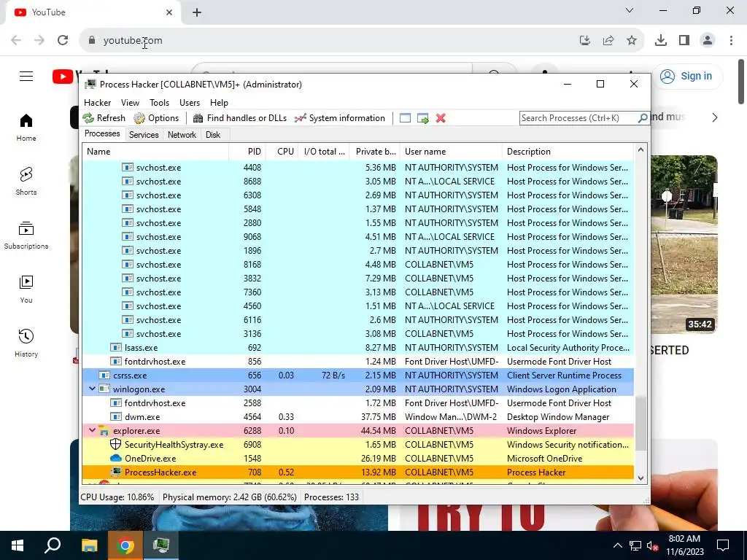Open Options in Process Hacker toolbar
747x560 pixels.
(x=156, y=118)
